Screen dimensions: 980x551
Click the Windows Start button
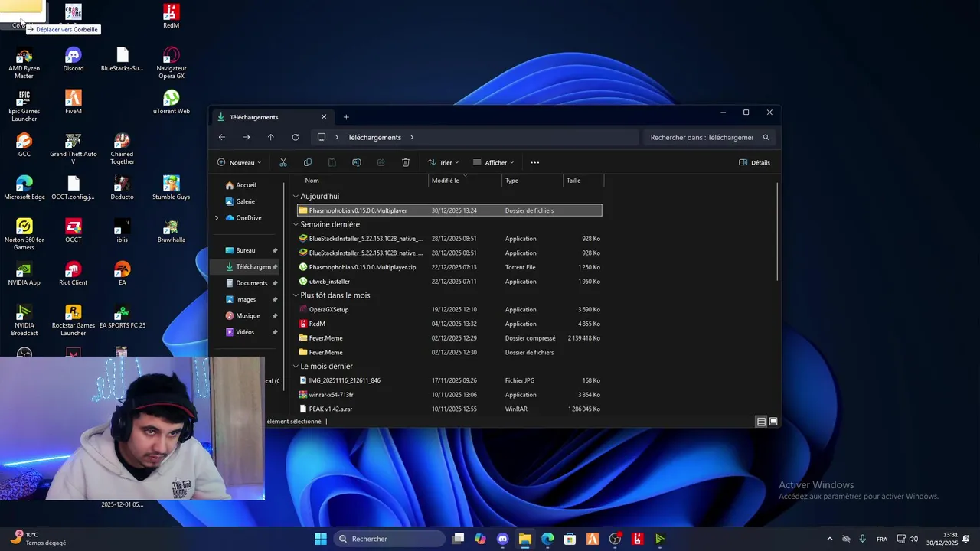click(x=321, y=539)
